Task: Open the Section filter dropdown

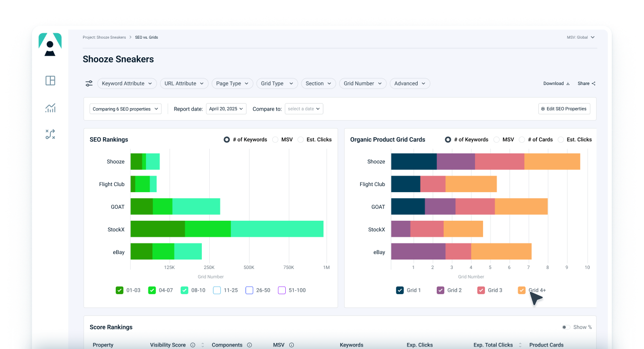Action: (x=318, y=83)
